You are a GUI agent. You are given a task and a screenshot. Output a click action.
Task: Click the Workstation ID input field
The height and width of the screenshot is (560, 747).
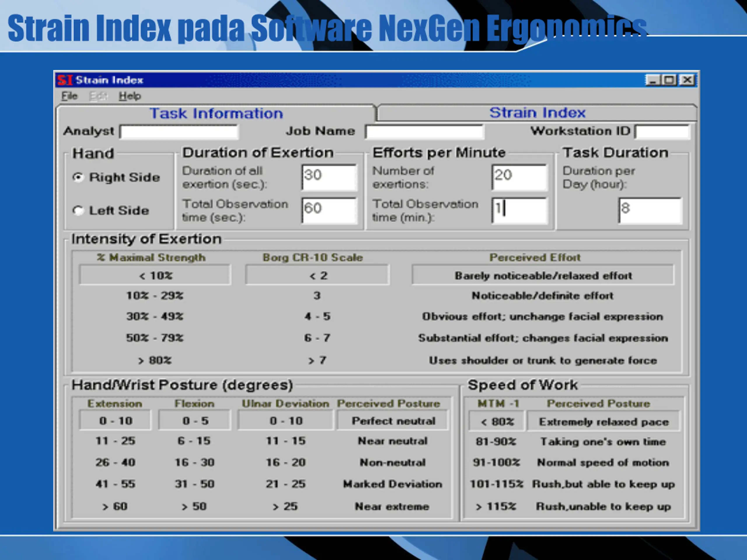(663, 132)
